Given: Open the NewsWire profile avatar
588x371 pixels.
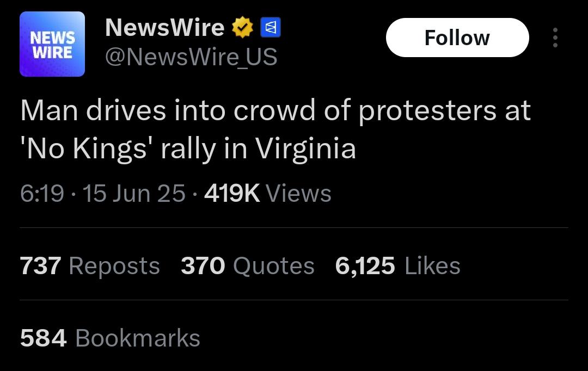Looking at the screenshot, I should [x=52, y=44].
